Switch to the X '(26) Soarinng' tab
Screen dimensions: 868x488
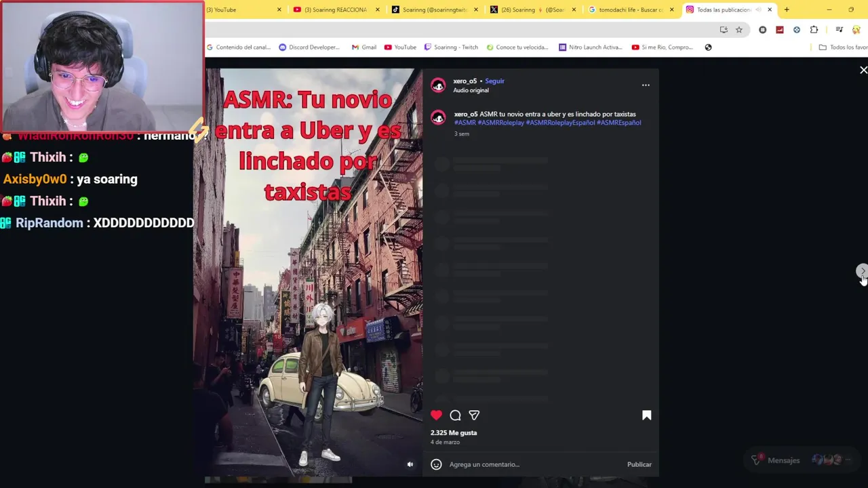point(532,9)
